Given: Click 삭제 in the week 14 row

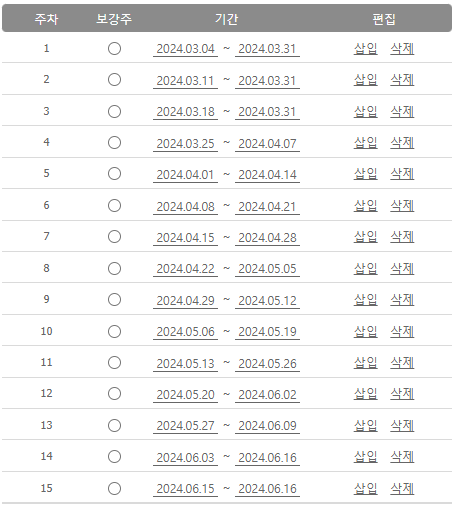Looking at the screenshot, I should click(402, 457).
